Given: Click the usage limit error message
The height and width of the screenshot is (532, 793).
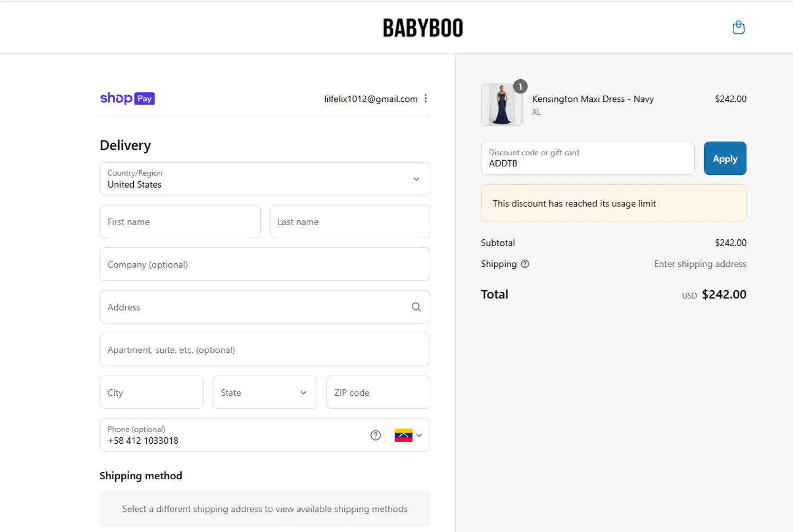Looking at the screenshot, I should click(614, 203).
